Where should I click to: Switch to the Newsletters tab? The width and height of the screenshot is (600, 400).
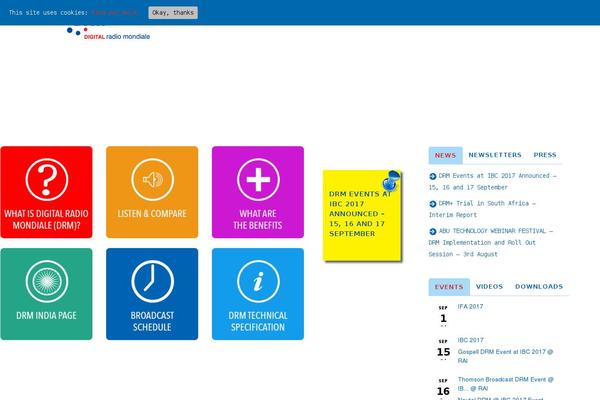495,155
